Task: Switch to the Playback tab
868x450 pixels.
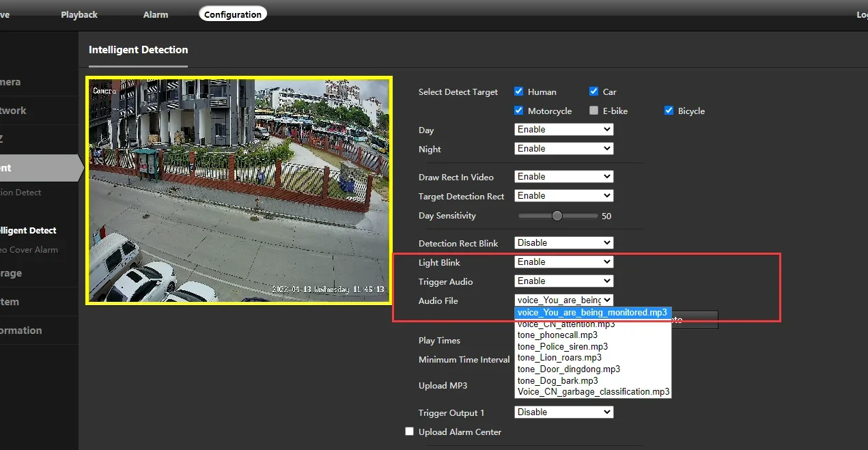Action: [x=79, y=14]
